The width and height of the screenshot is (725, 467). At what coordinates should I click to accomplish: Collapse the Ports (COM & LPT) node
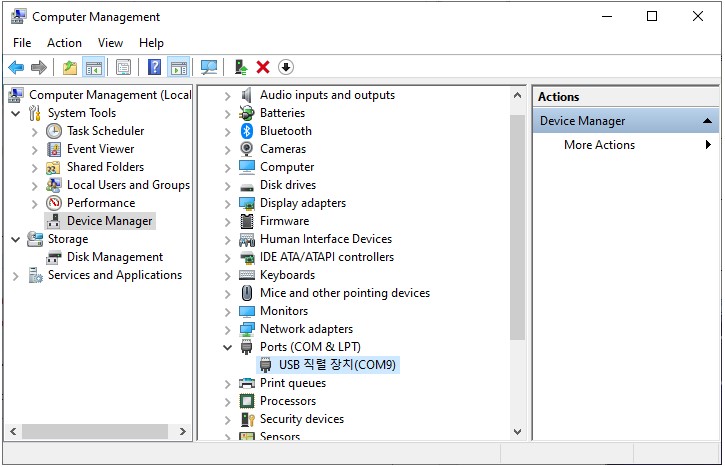click(x=228, y=347)
